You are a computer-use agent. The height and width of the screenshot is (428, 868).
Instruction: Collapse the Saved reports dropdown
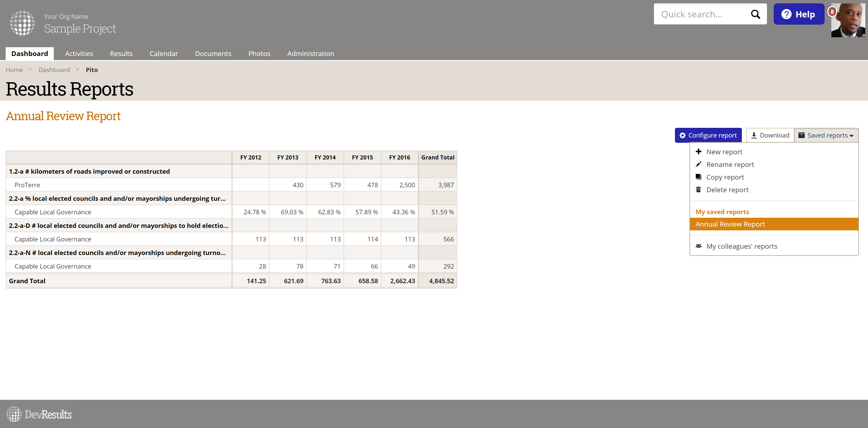pos(826,135)
